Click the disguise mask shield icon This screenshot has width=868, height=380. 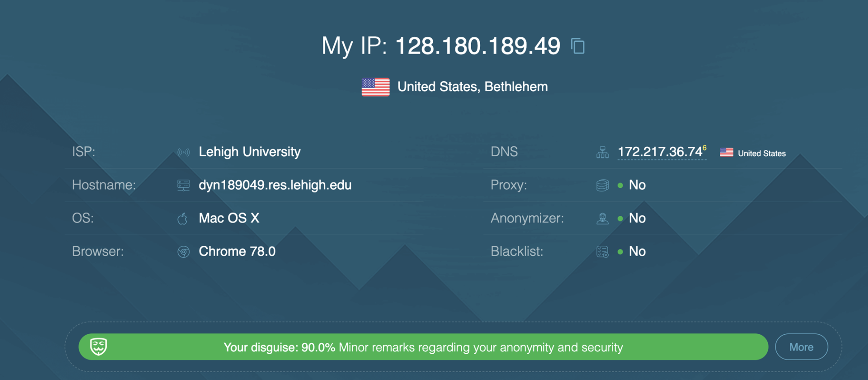[x=98, y=347]
